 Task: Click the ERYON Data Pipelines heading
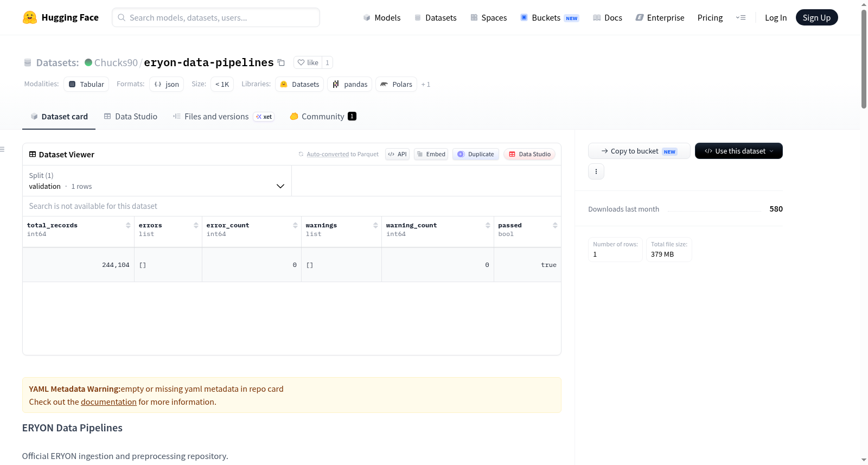pos(72,428)
